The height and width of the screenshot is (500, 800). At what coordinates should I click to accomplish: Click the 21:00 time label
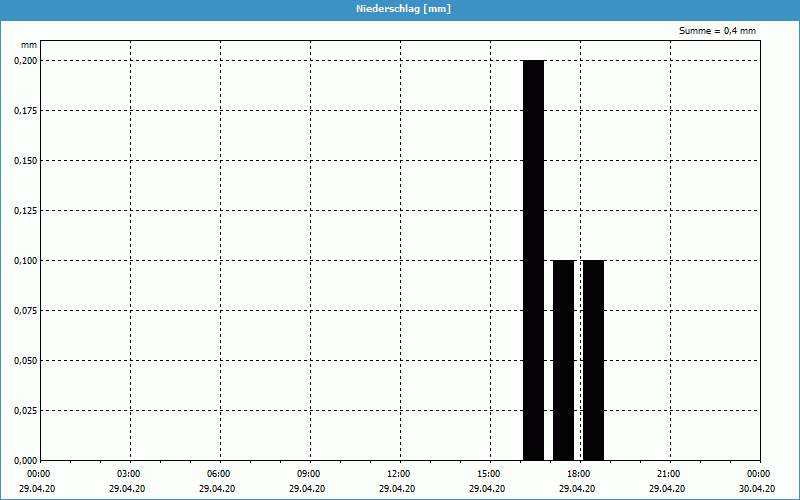coord(670,474)
